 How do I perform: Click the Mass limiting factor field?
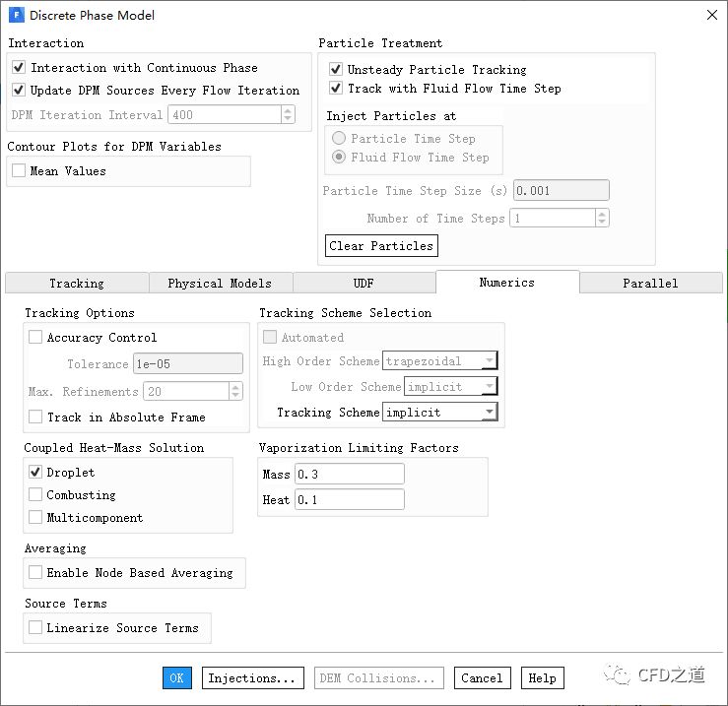tap(349, 475)
